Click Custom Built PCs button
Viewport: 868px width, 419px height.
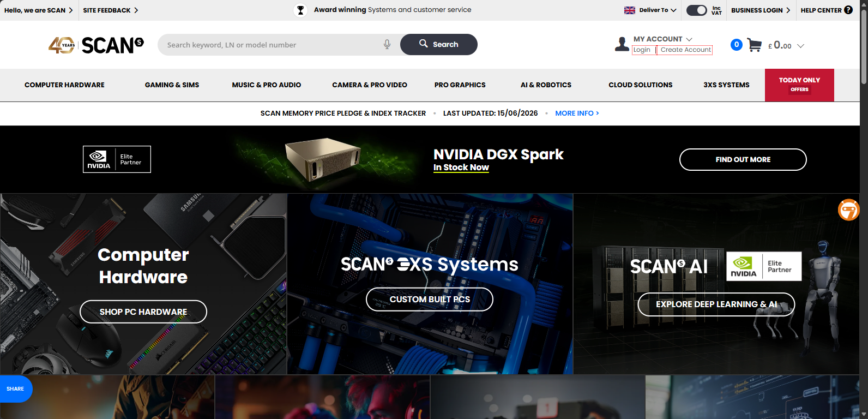430,300
